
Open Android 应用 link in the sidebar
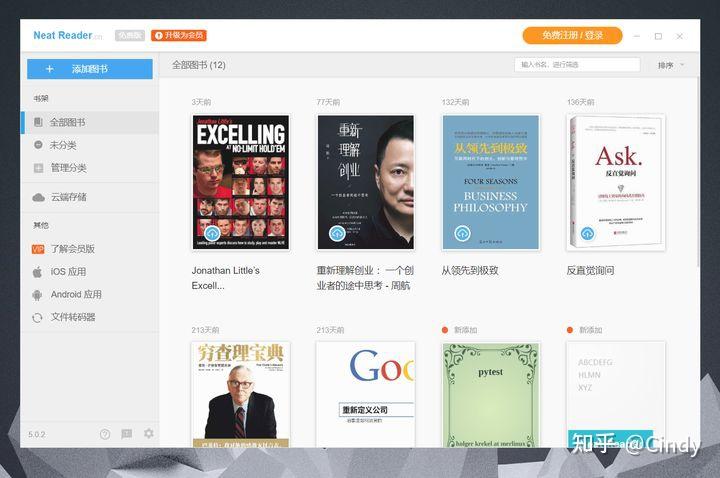pyautogui.click(x=90, y=295)
